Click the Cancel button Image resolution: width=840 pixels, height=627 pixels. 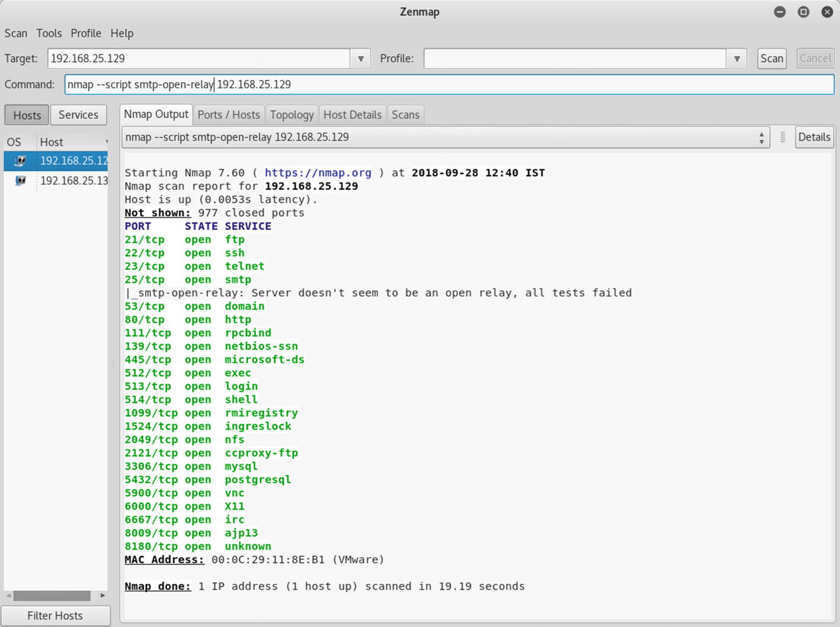point(815,59)
